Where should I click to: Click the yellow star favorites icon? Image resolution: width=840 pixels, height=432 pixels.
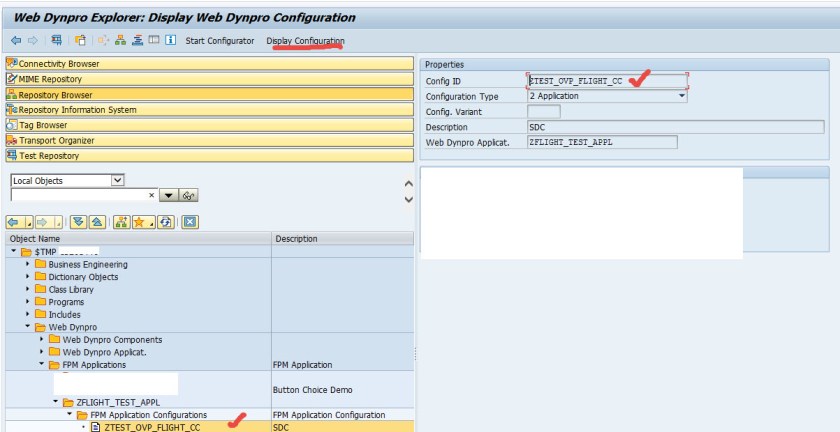click(x=141, y=222)
